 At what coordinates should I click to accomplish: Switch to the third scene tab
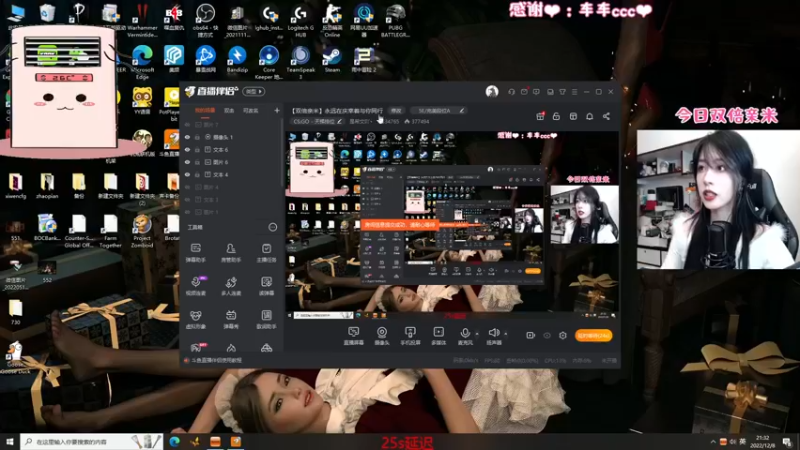click(251, 111)
